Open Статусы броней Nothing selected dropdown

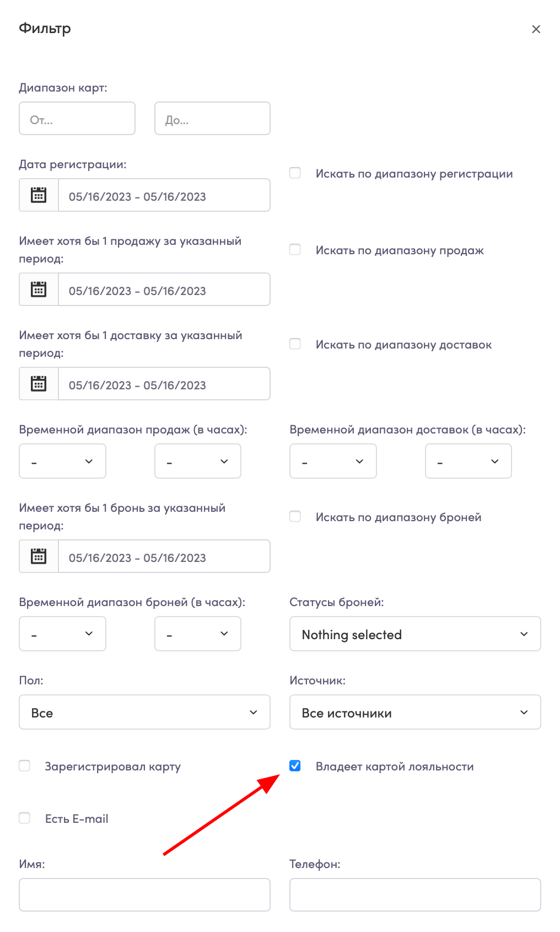tap(415, 634)
